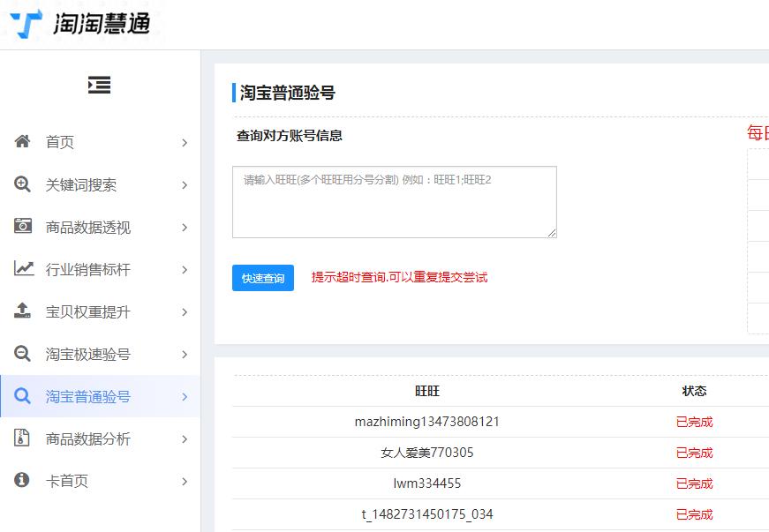The width and height of the screenshot is (769, 532).
Task: Expand the 关键词搜索 submenu arrow
Action: (185, 184)
